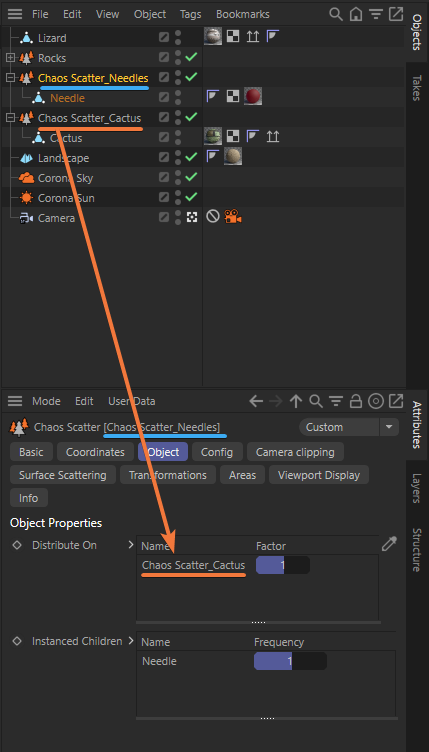This screenshot has height=752, width=429.
Task: Open the File menu
Action: point(40,14)
